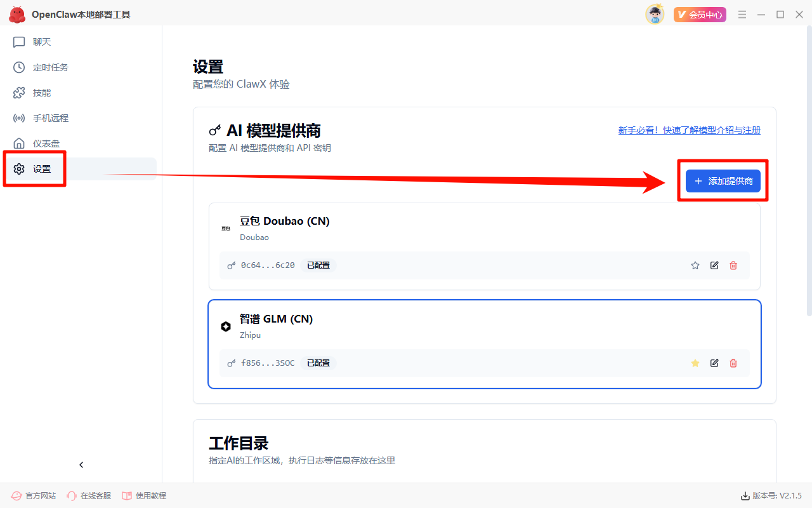This screenshot has height=508, width=812.
Task: Open 官方网站 official website
Action: [x=34, y=496]
